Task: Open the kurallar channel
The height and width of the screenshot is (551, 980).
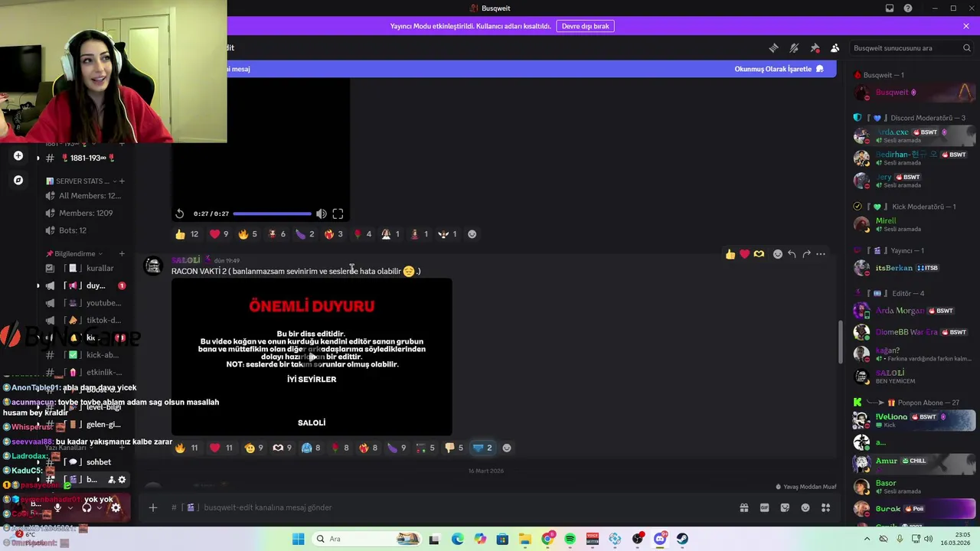Action: tap(86, 269)
